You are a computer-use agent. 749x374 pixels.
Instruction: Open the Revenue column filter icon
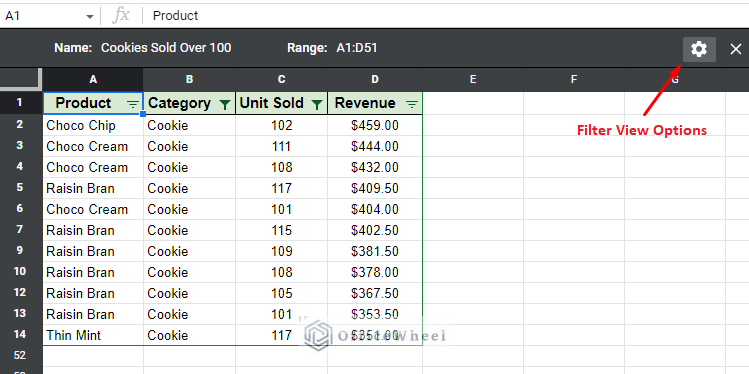click(412, 104)
